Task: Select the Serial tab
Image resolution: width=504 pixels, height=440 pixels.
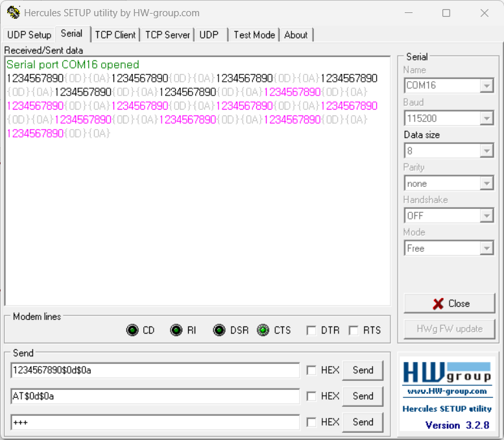Action: coord(72,34)
